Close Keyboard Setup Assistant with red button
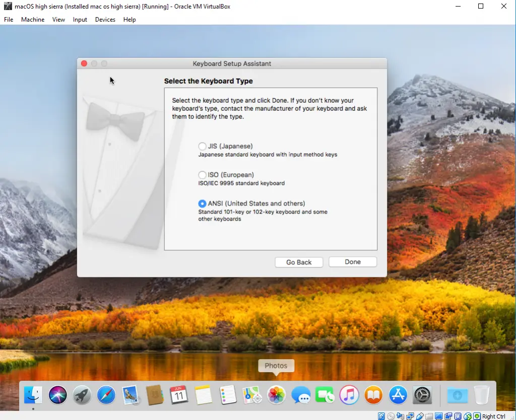Image resolution: width=516 pixels, height=420 pixels. point(84,63)
